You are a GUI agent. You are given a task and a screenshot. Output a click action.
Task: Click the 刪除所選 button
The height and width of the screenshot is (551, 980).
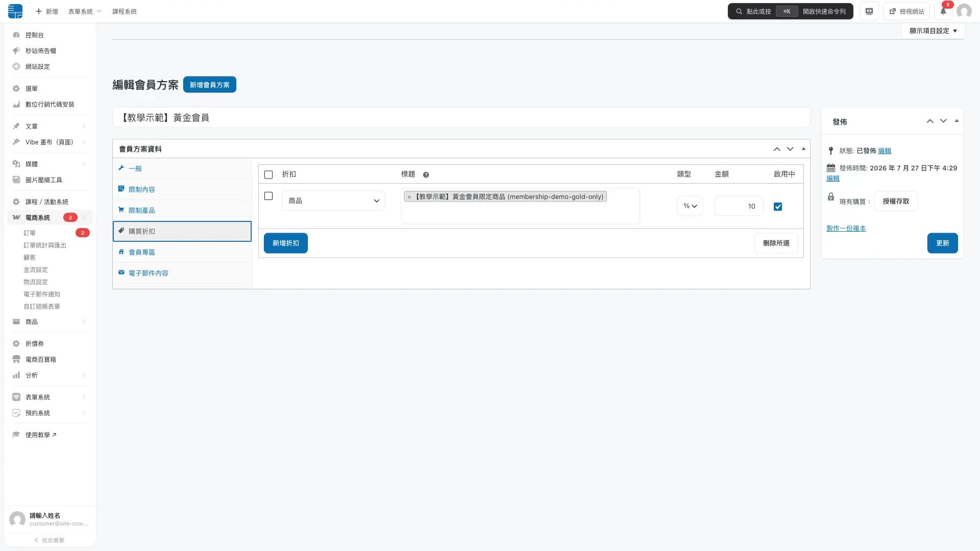[776, 243]
